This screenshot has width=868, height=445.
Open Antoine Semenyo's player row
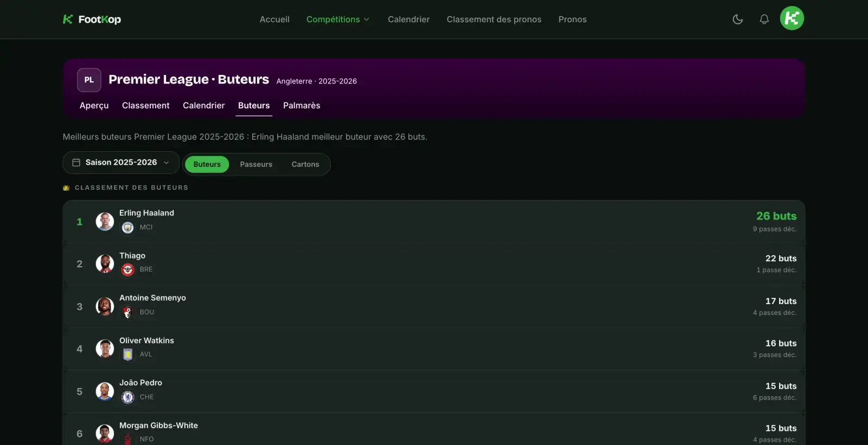pos(434,306)
